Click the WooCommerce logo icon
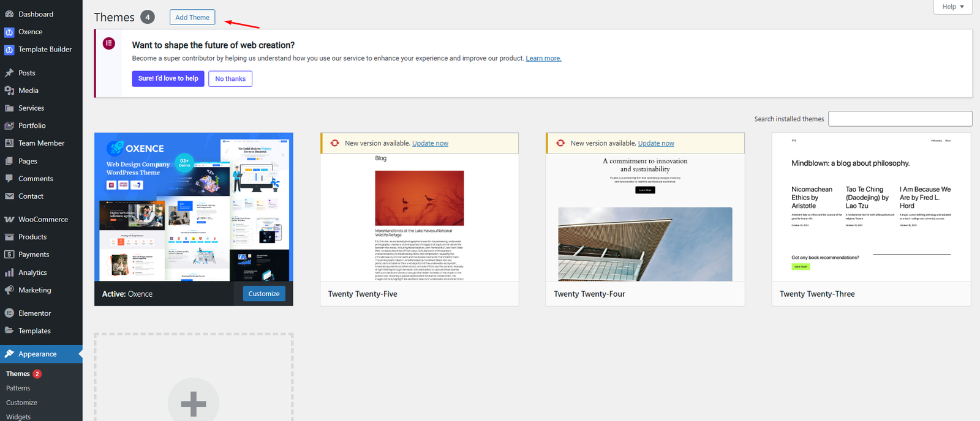The height and width of the screenshot is (421, 980). click(x=9, y=220)
